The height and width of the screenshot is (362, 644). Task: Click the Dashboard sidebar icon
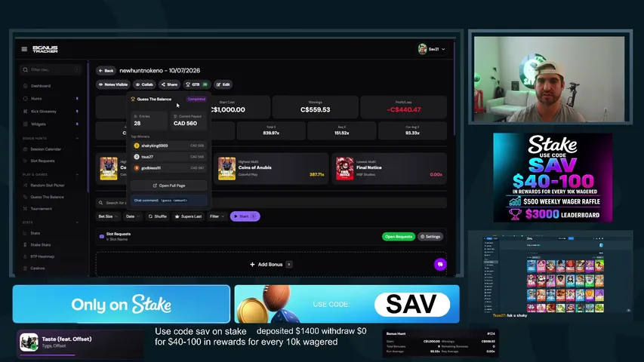point(26,86)
